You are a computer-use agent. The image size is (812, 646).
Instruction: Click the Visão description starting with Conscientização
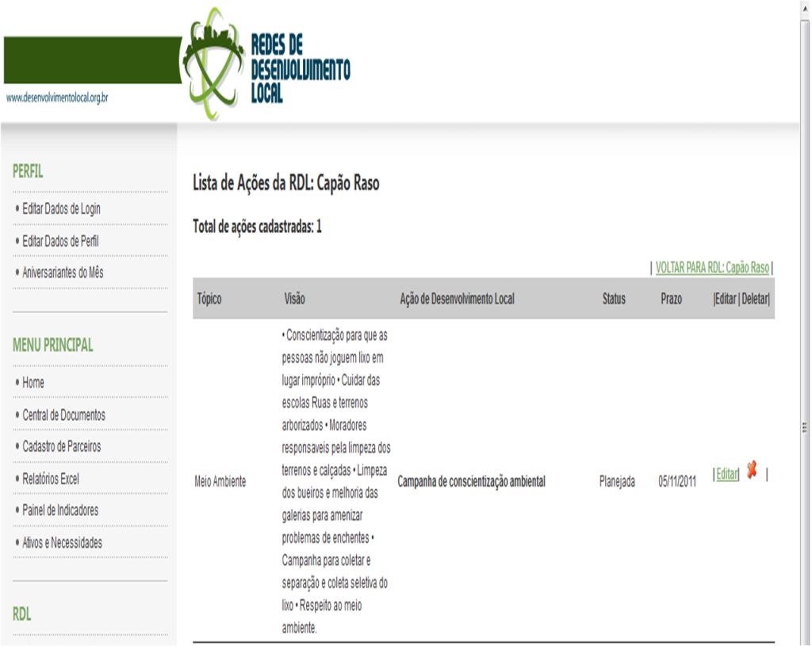click(336, 481)
